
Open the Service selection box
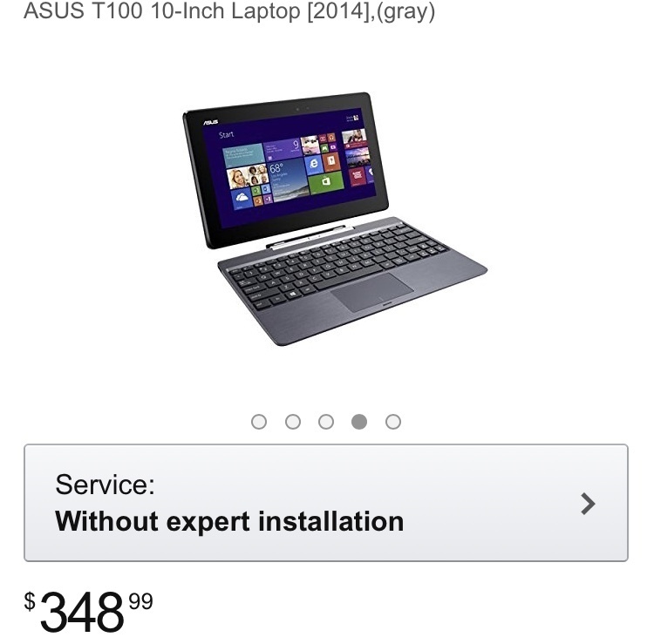[326, 503]
